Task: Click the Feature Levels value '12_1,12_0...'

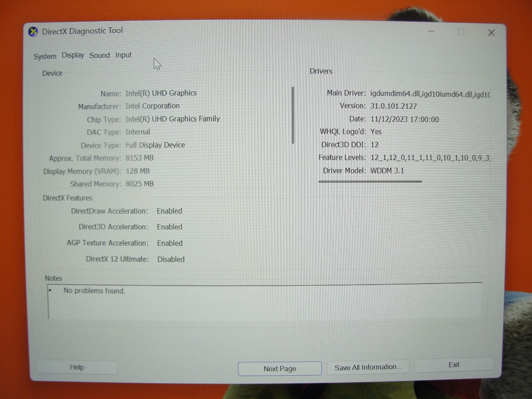Action: click(430, 158)
